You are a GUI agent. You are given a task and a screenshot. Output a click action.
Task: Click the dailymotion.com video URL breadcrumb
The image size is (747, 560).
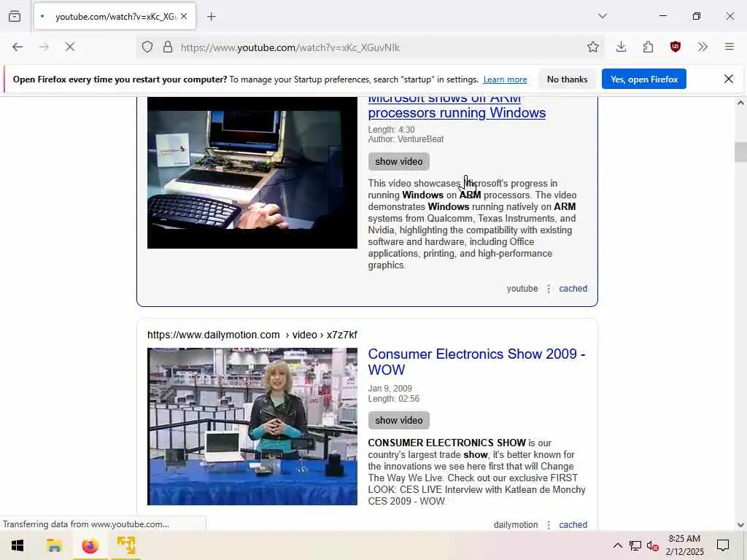pos(252,335)
